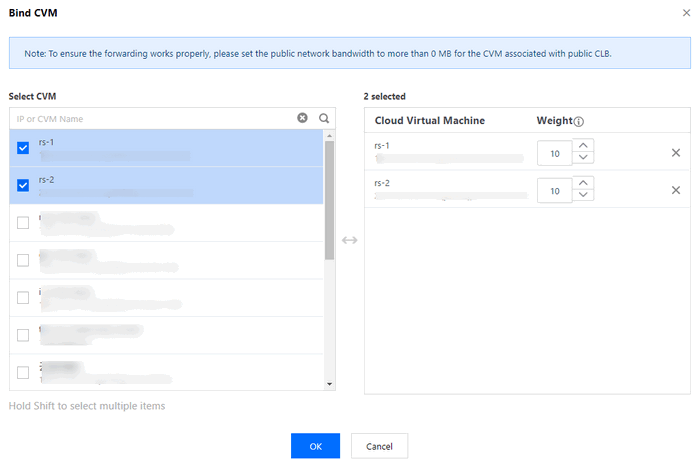Decrease the rs-1 weight value

point(585,159)
